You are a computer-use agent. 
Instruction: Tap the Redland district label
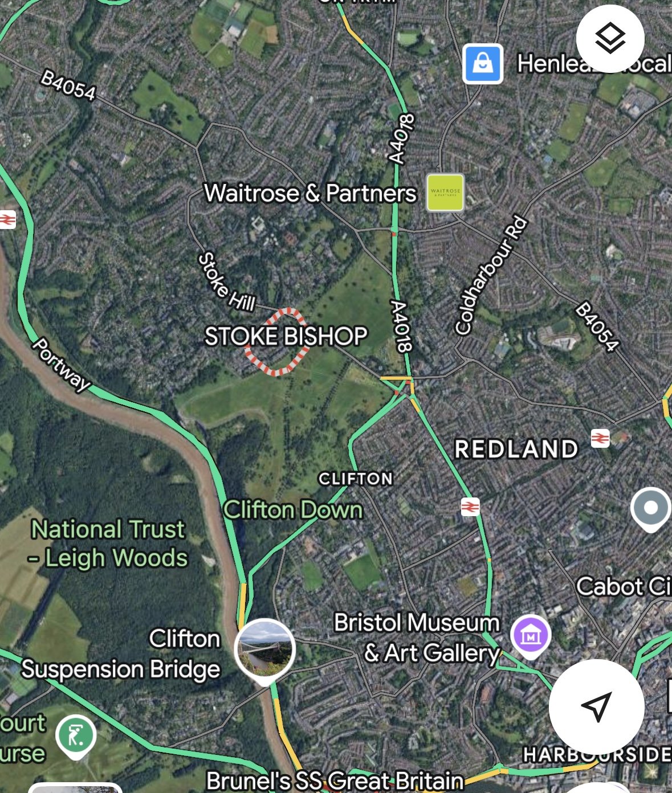click(516, 449)
